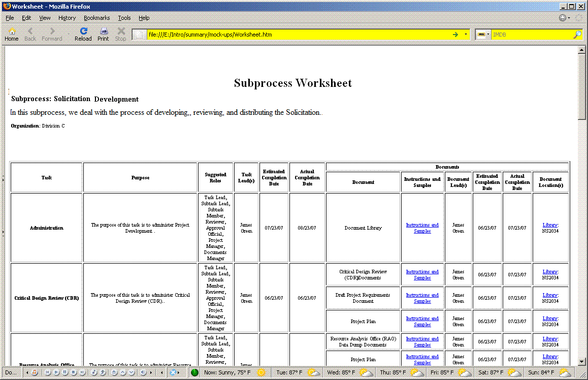Click small right arrow after the volume icon
The height and width of the screenshot is (380, 588).
151,372
